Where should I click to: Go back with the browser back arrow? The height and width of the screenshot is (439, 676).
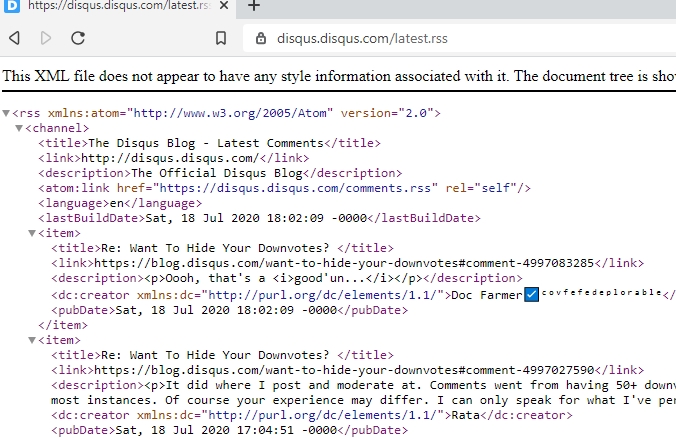pyautogui.click(x=15, y=38)
